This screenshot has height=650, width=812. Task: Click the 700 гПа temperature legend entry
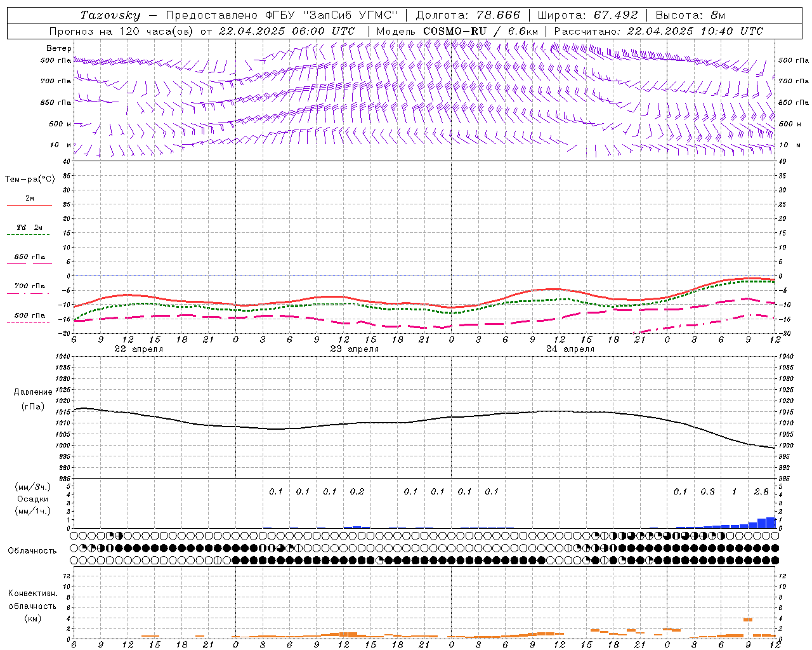coord(30,286)
